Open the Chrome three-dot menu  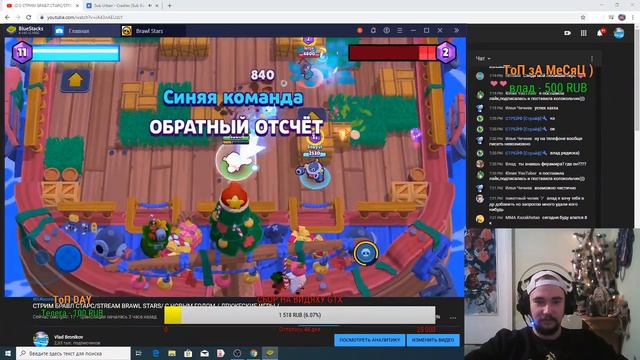(x=633, y=17)
